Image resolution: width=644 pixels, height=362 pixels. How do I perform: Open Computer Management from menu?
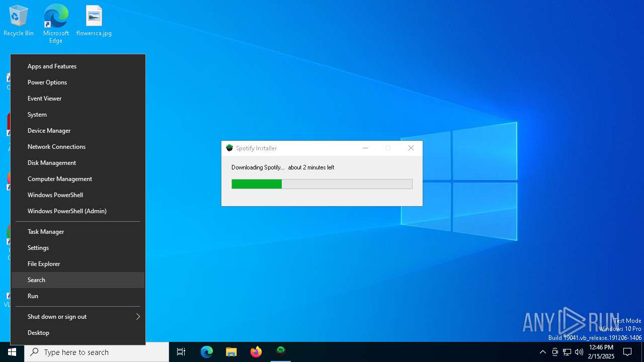[78, 179]
